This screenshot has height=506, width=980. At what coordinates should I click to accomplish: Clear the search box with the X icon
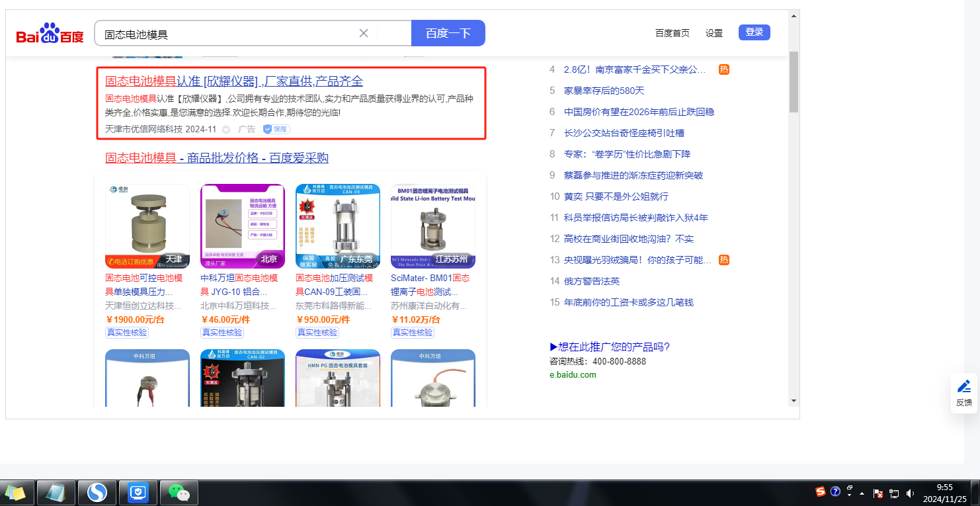364,33
